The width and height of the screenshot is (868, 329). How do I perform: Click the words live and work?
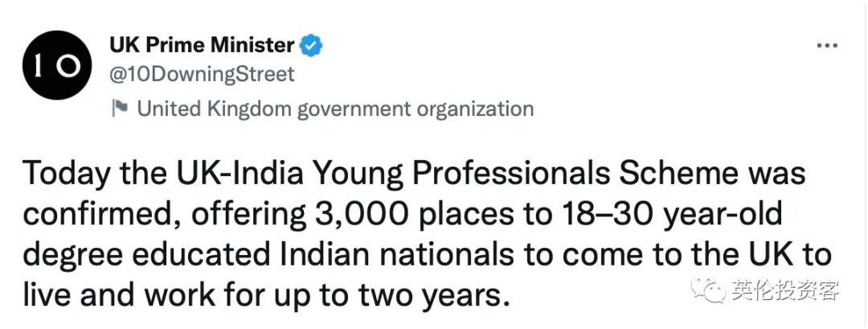click(119, 294)
